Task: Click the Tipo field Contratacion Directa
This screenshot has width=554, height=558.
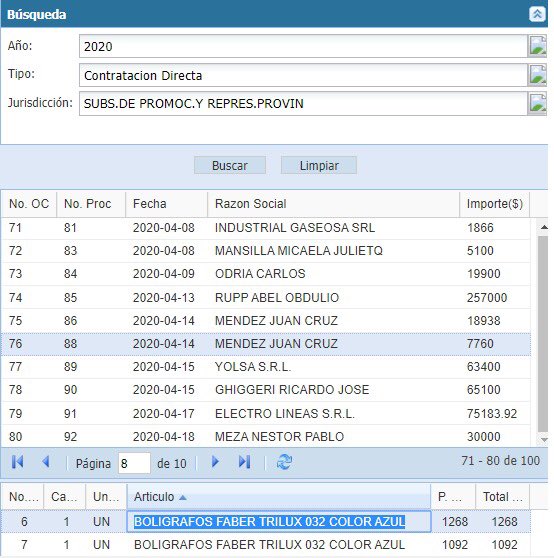Action: [x=303, y=75]
